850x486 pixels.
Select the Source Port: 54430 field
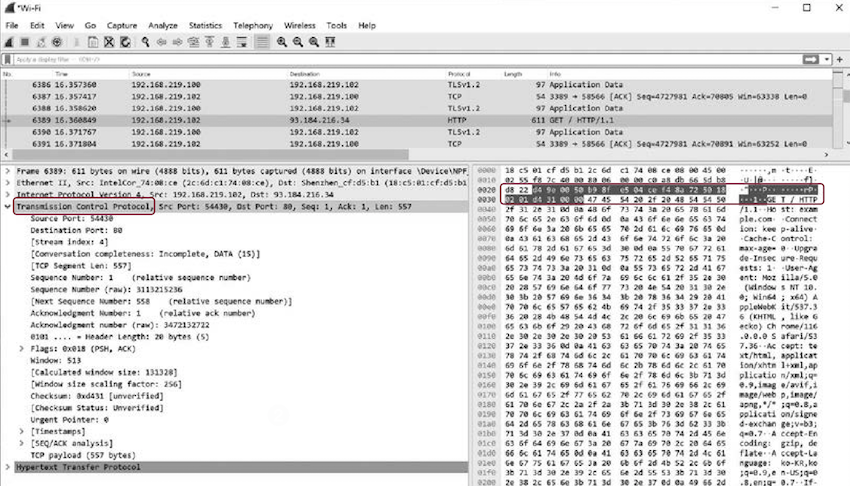pos(72,218)
